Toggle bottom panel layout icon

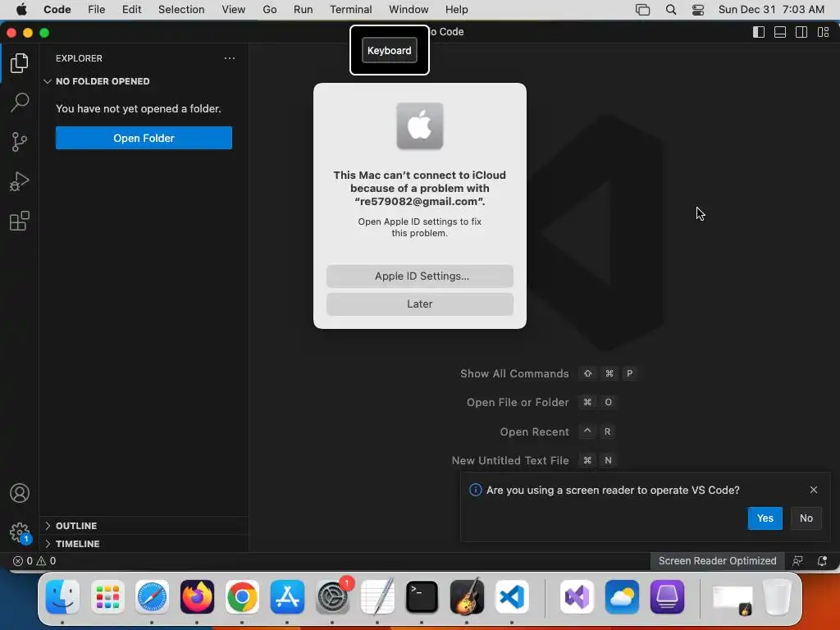pos(780,32)
